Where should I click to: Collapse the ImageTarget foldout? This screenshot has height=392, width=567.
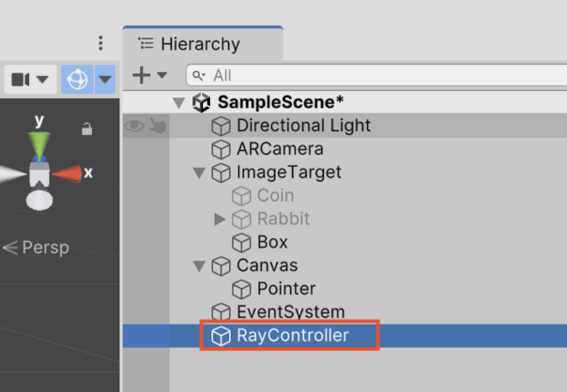199,173
